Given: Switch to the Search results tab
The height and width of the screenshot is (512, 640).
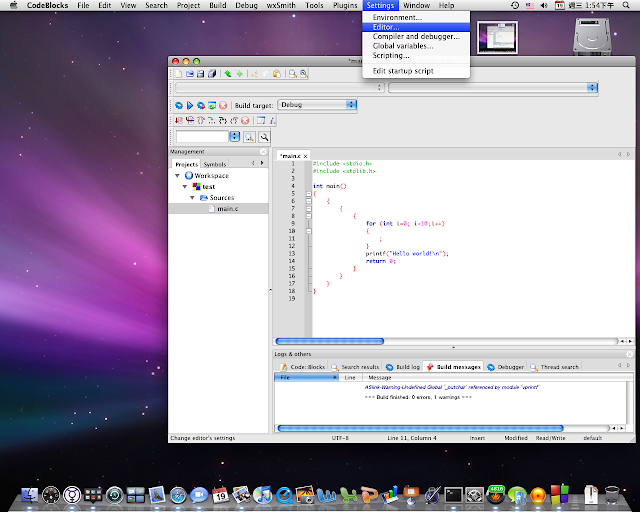Looking at the screenshot, I should point(355,367).
